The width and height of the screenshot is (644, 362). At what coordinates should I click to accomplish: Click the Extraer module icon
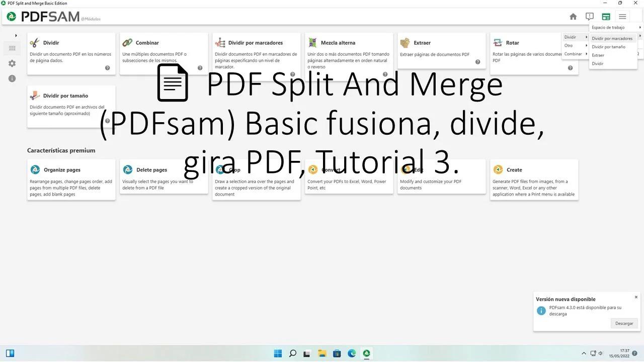click(405, 42)
